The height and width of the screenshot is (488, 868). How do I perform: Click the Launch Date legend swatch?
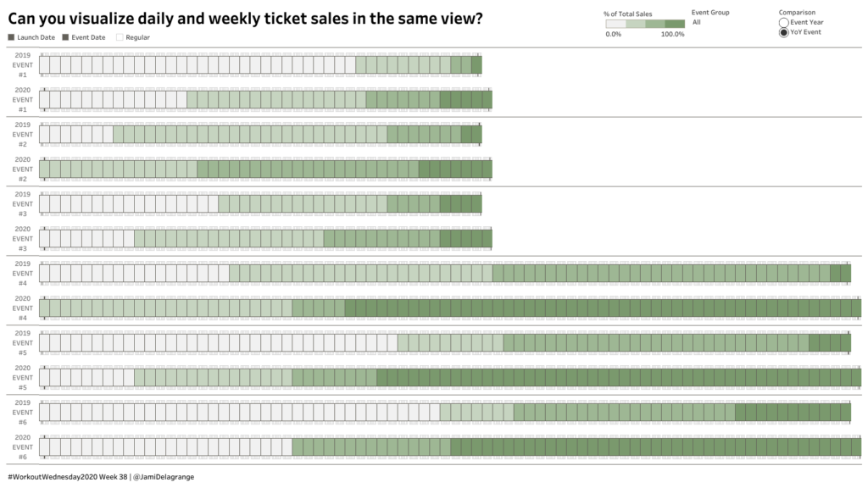11,37
